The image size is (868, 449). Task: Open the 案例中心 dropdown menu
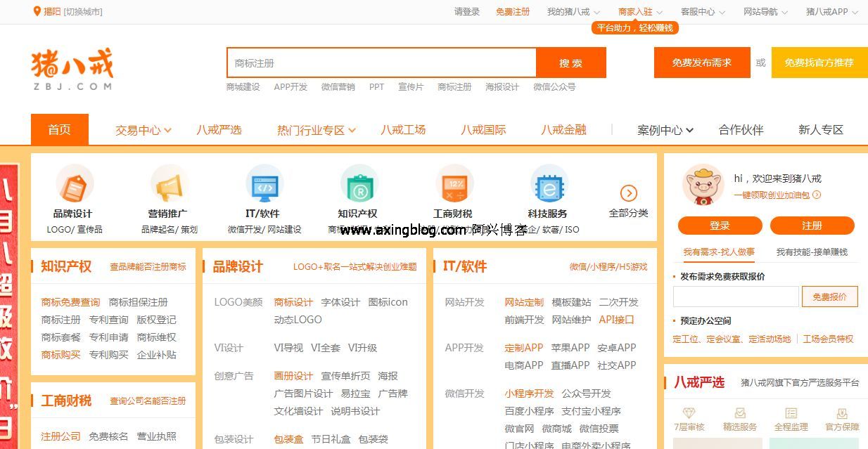(x=665, y=130)
